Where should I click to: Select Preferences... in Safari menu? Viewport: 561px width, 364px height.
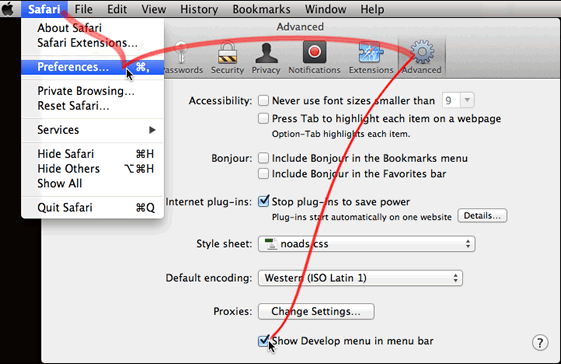click(x=93, y=67)
